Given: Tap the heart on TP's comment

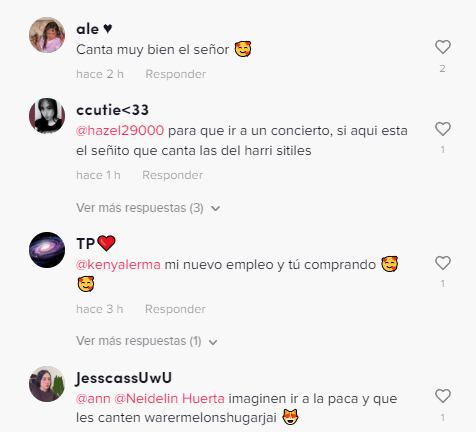Looking at the screenshot, I should (443, 263).
